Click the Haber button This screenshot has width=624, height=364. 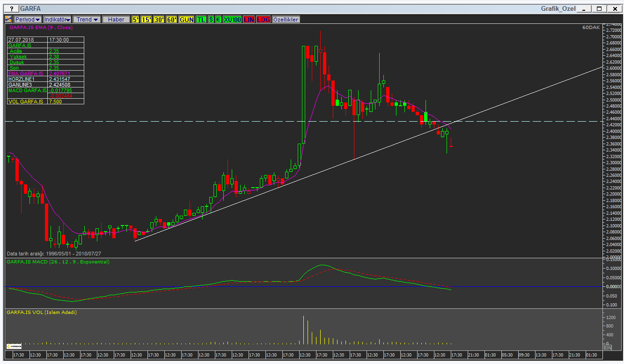click(x=116, y=19)
